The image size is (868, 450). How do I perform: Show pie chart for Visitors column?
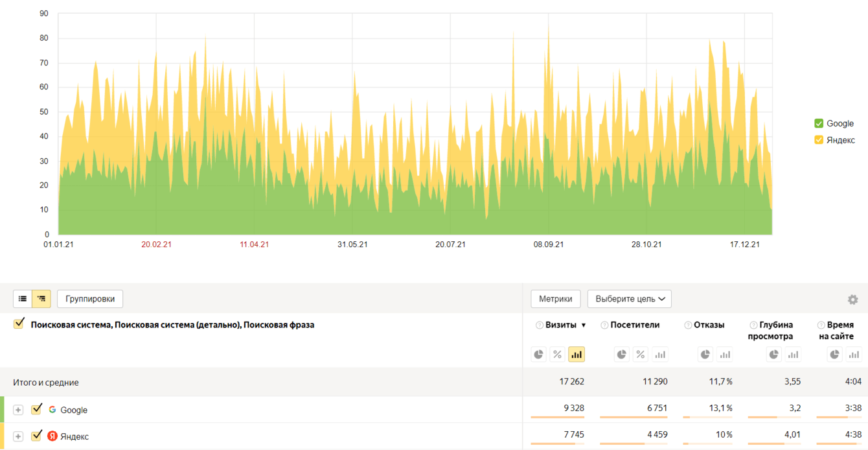pos(622,354)
